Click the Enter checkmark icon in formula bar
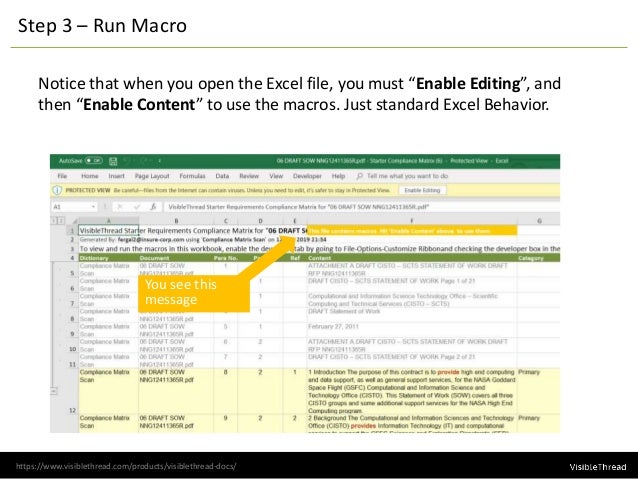This screenshot has height=479, width=638. click(137, 207)
